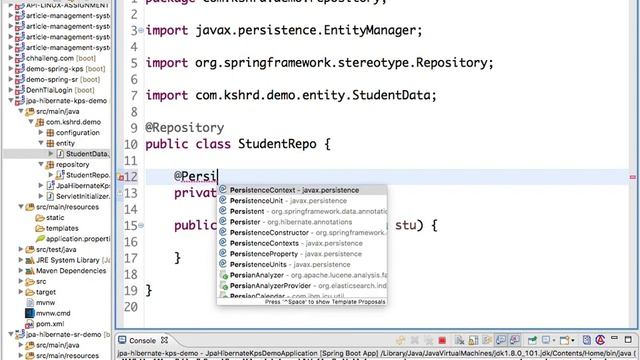640x360 pixels.
Task: Expand the configuration package
Action: [41, 132]
